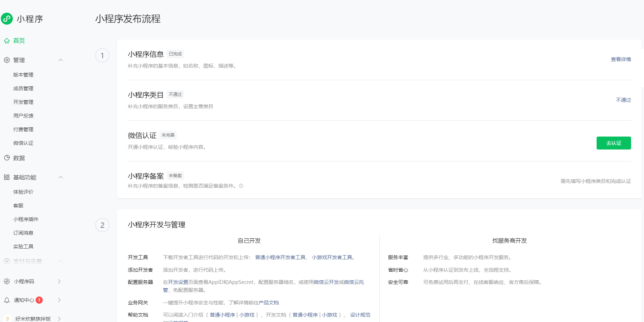Click the 小程序类目 heading
The width and height of the screenshot is (644, 322).
(x=146, y=95)
